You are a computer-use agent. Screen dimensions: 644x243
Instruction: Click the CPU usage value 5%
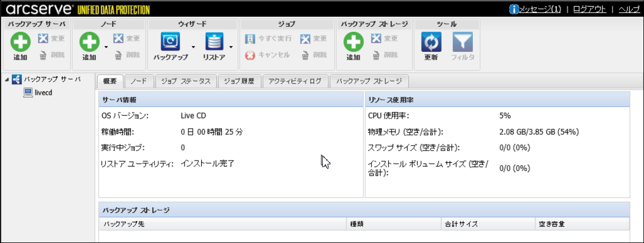(x=505, y=116)
